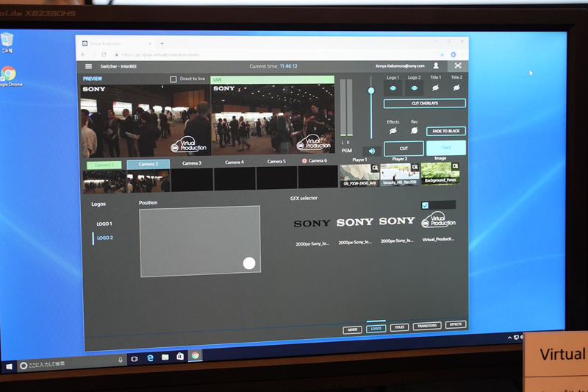Toggle Logo 2 overlay visibility
Image resolution: width=588 pixels, height=392 pixels.
pyautogui.click(x=414, y=88)
